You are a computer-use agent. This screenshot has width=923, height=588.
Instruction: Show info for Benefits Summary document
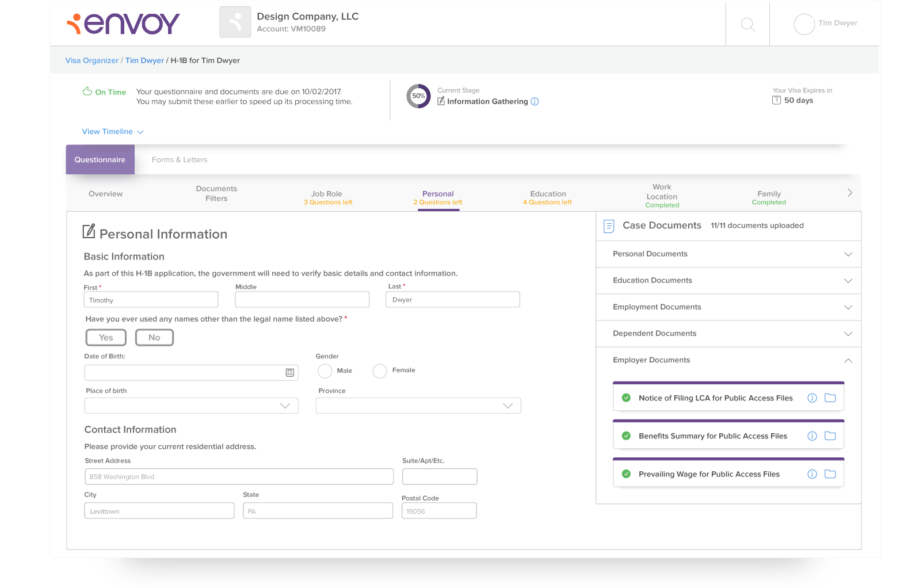pyautogui.click(x=812, y=436)
